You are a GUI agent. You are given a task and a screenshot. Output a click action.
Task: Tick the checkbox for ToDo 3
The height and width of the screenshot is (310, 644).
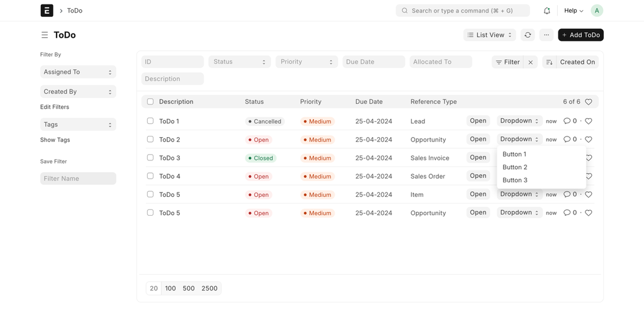(150, 157)
